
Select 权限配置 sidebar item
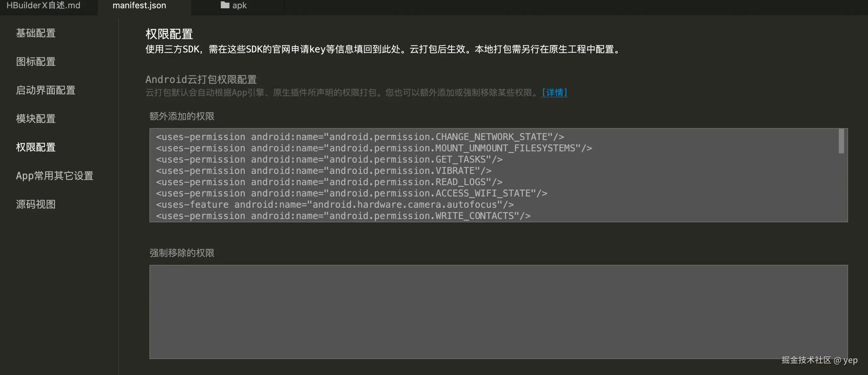point(36,147)
